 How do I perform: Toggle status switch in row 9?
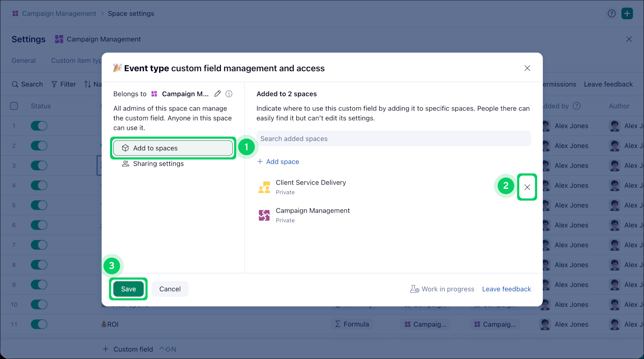tap(39, 285)
